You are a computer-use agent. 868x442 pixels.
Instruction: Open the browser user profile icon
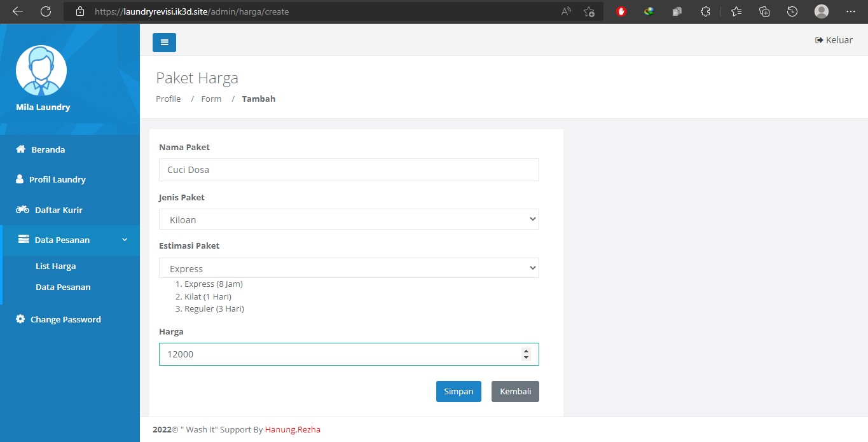point(821,11)
